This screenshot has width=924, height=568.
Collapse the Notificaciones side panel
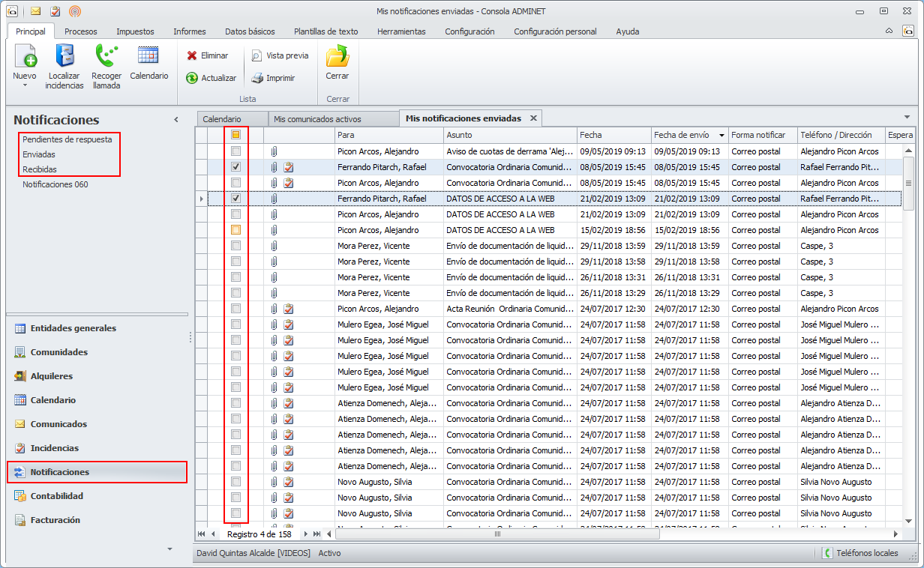(x=176, y=120)
